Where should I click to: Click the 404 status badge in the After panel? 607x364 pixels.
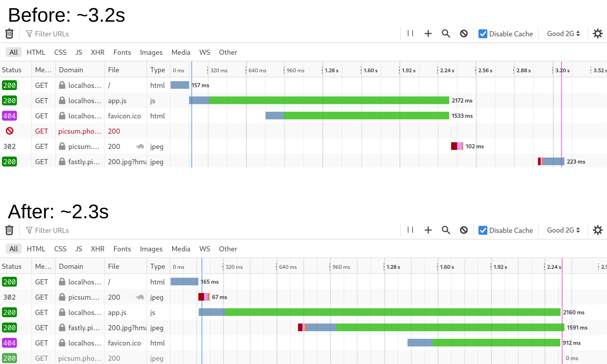point(9,343)
